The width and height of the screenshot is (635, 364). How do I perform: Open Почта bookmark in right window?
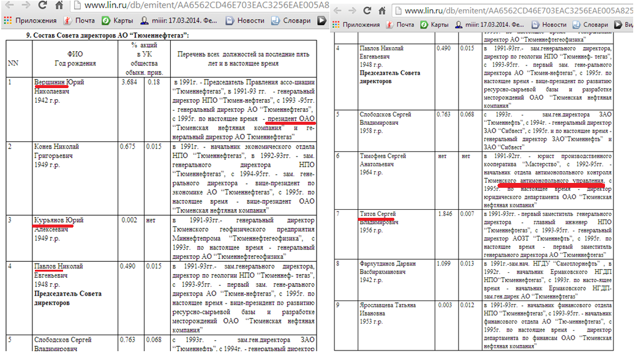pyautogui.click(x=400, y=24)
